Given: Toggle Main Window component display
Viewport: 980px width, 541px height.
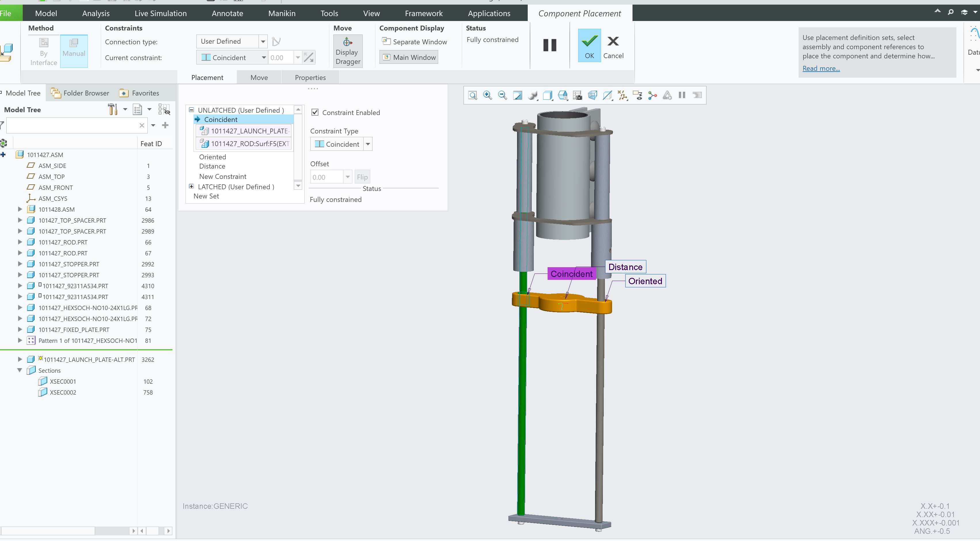Looking at the screenshot, I should (409, 58).
